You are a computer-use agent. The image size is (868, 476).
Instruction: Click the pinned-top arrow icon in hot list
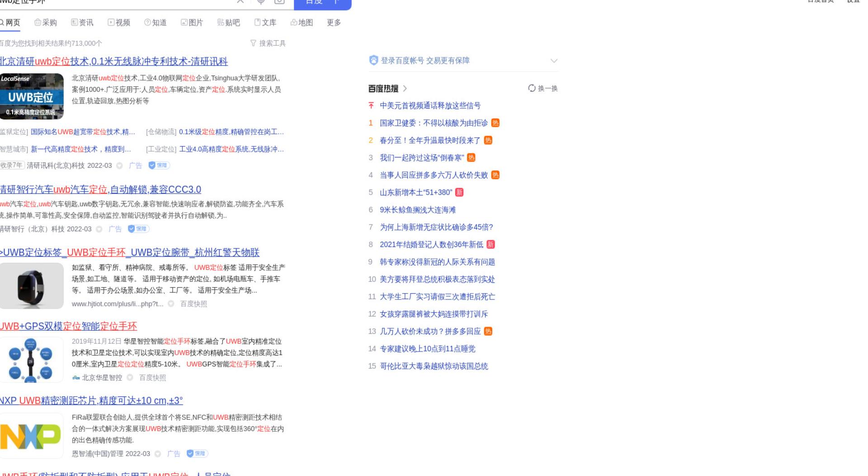click(x=371, y=106)
